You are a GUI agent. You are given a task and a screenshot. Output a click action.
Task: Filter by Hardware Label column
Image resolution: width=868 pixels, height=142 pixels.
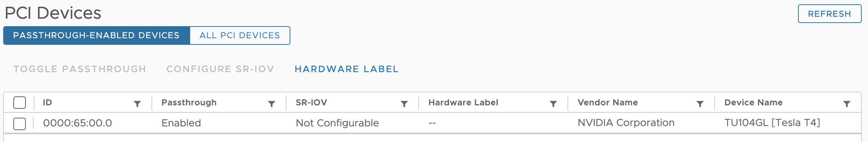(x=553, y=104)
